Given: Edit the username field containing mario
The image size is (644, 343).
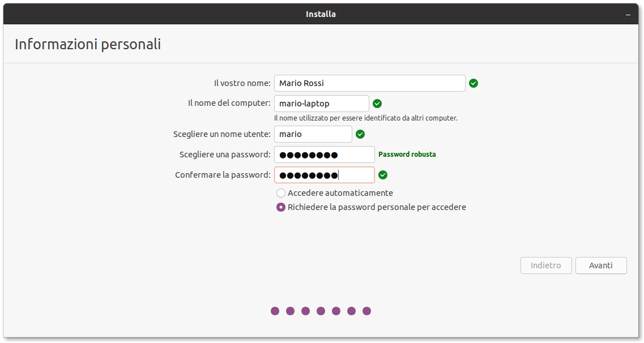Looking at the screenshot, I should (313, 134).
